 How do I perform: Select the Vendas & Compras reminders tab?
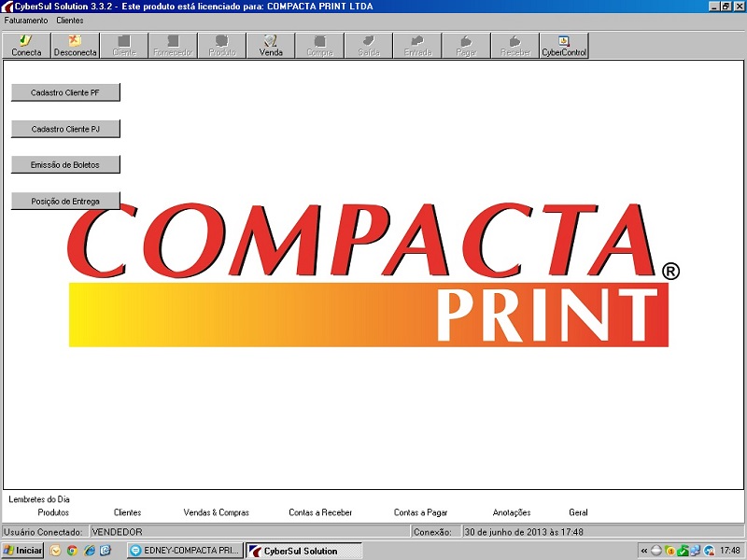point(217,512)
